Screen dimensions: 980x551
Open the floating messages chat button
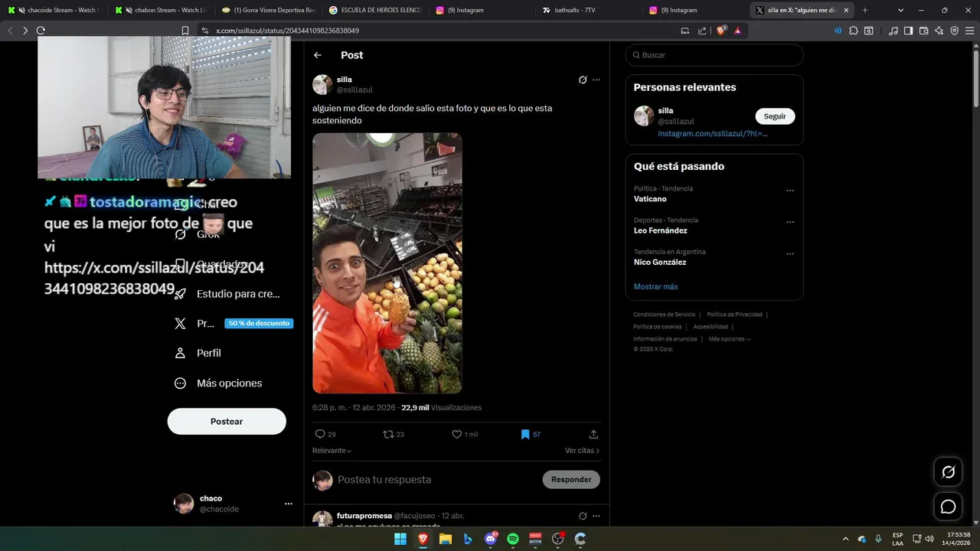point(948,507)
